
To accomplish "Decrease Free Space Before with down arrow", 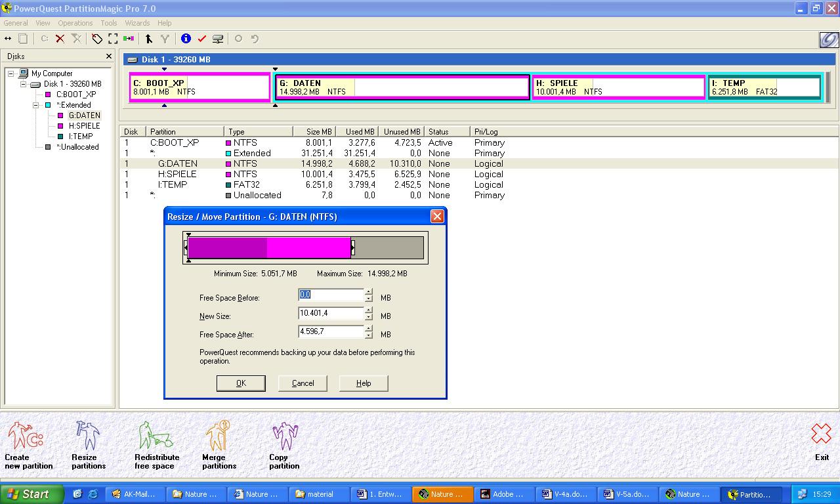I will point(369,299).
